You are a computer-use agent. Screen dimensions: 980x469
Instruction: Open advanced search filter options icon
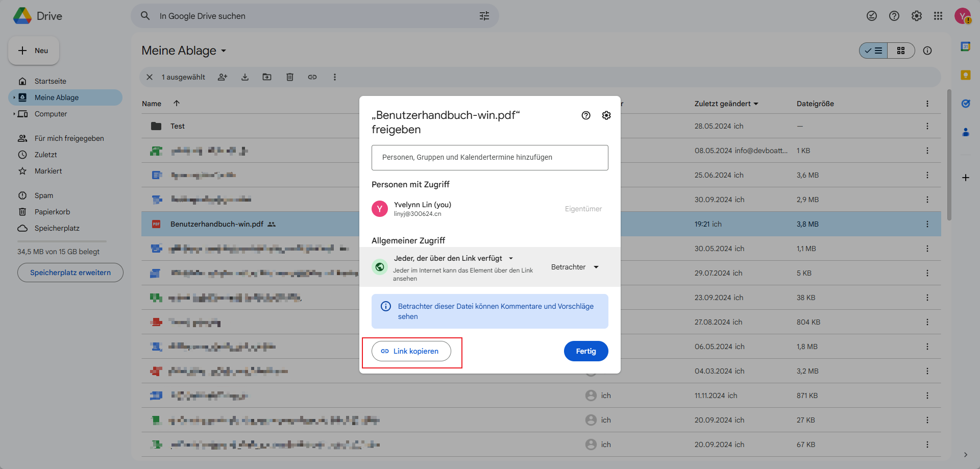point(484,16)
